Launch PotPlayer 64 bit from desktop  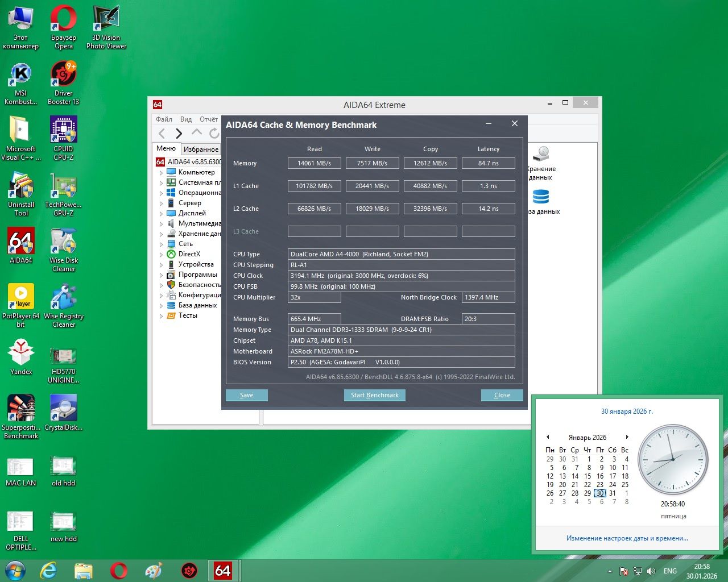tap(21, 305)
